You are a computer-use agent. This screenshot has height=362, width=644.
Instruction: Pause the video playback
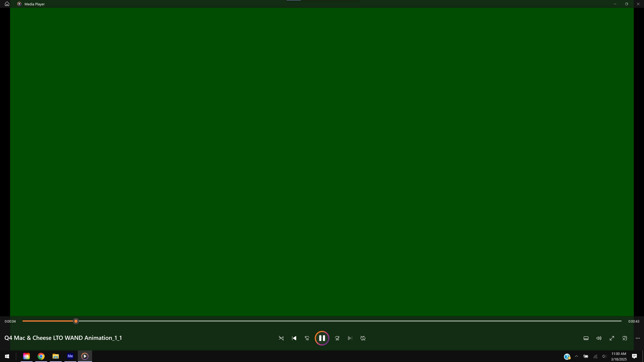(322, 338)
